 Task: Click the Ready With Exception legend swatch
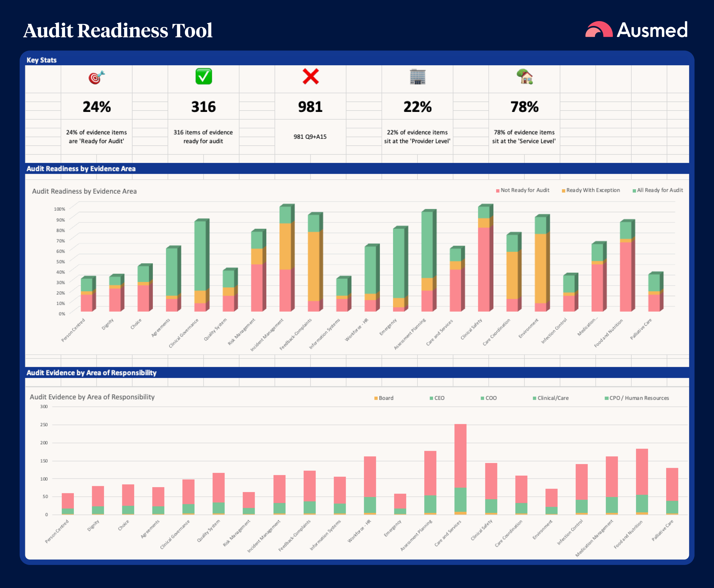pyautogui.click(x=563, y=191)
